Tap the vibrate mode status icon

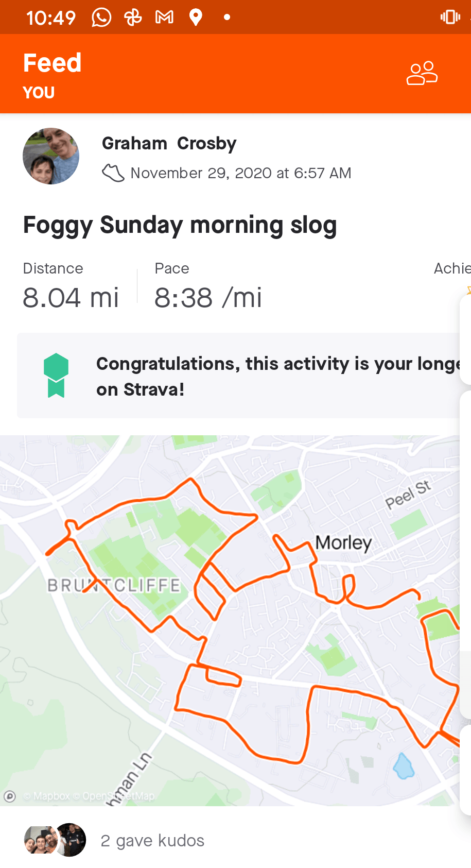[x=450, y=18]
